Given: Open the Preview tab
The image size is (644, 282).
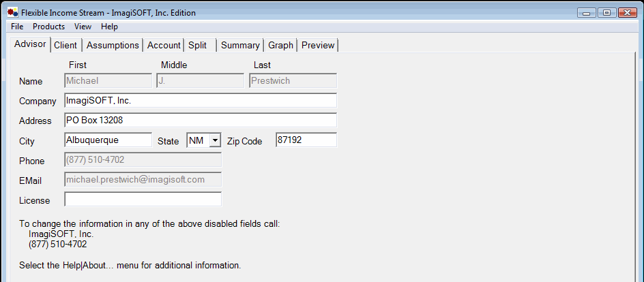Looking at the screenshot, I should coord(318,46).
